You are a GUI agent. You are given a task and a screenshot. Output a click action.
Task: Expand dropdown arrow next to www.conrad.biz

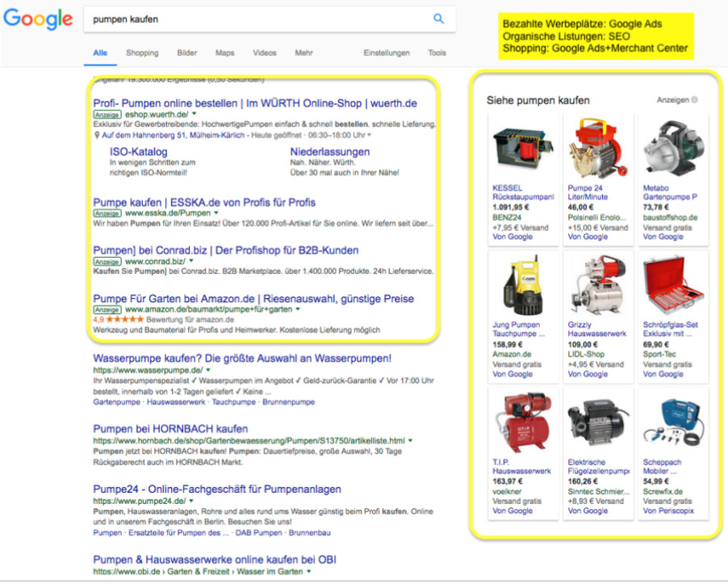click(190, 261)
